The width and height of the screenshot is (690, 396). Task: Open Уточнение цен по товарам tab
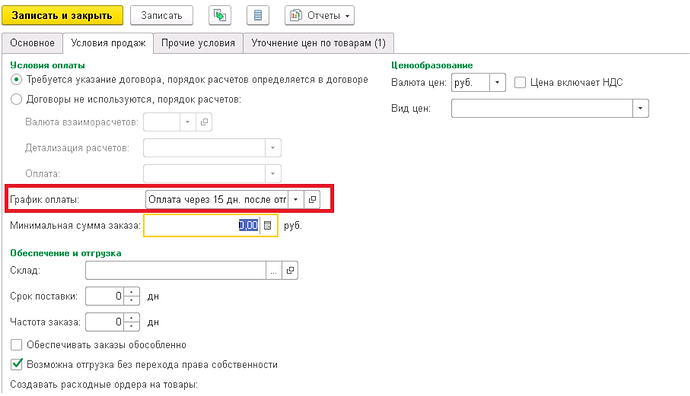[318, 43]
